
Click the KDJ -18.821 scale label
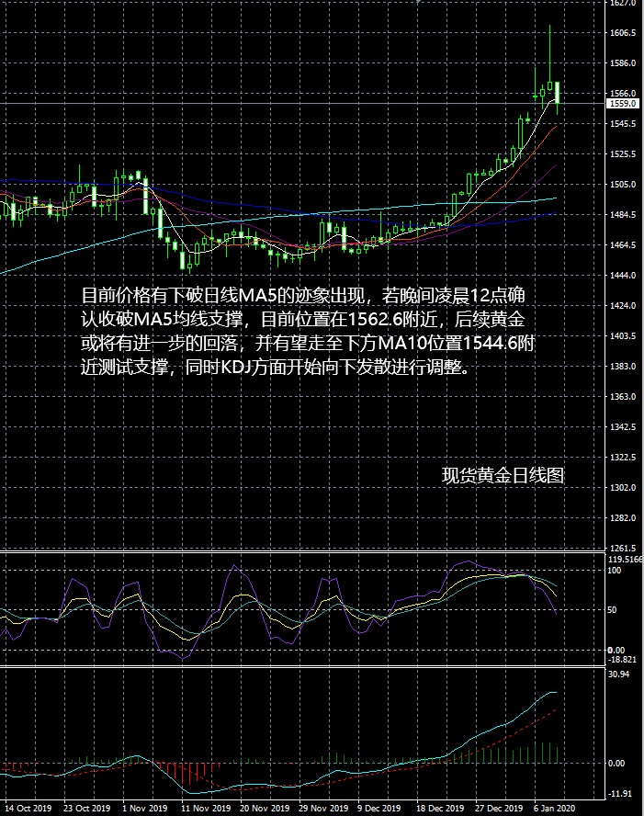click(x=623, y=660)
